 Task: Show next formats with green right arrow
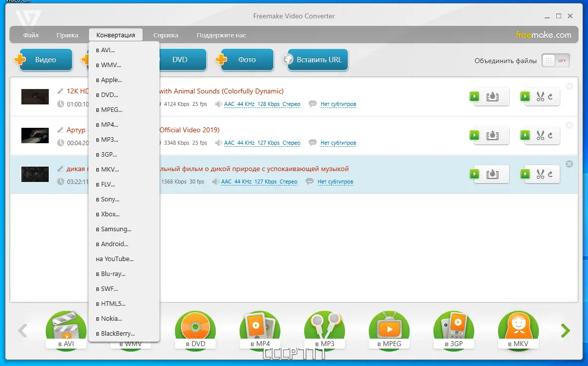point(565,330)
